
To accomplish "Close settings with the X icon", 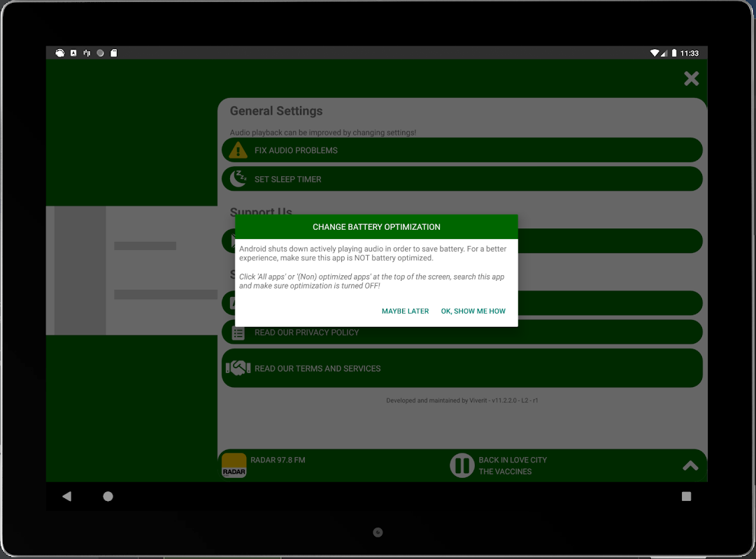I will (692, 78).
